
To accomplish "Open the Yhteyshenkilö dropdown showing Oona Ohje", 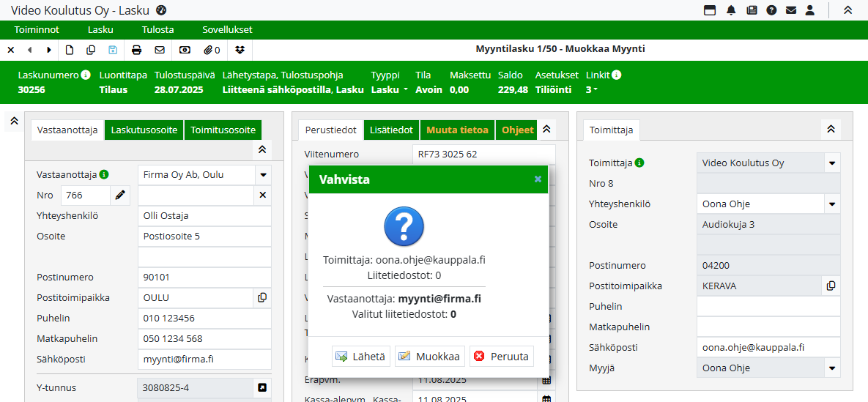I will pyautogui.click(x=831, y=204).
